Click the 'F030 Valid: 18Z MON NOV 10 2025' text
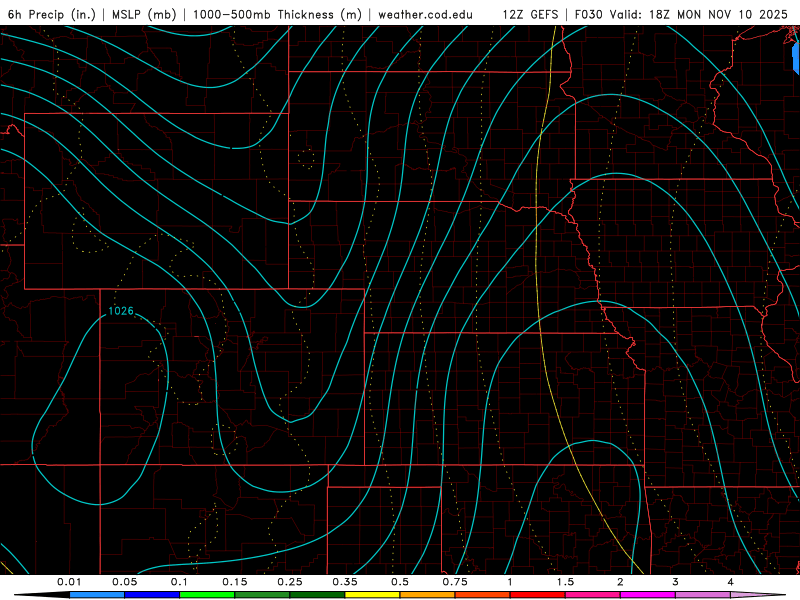This screenshot has width=800, height=600. 681,14
